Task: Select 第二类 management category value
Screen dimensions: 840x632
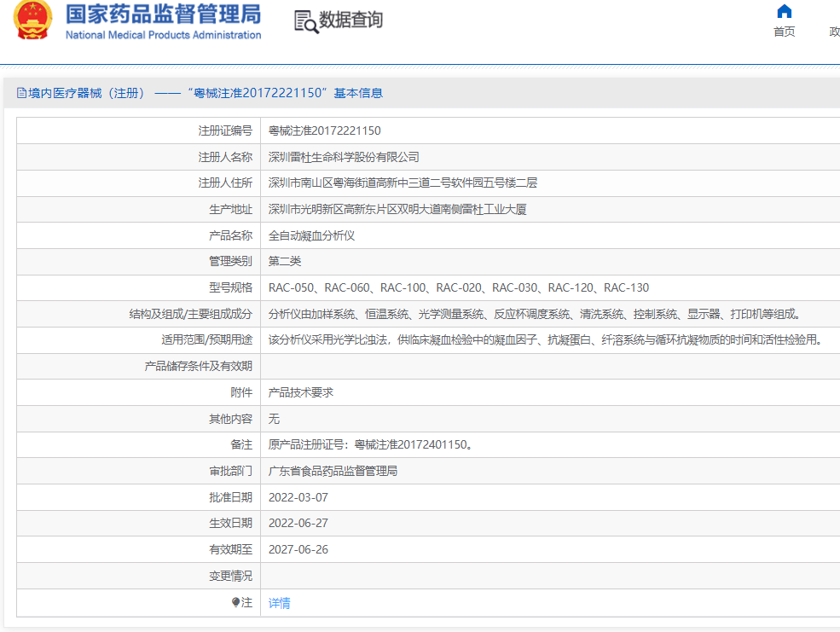Action: tap(285, 261)
